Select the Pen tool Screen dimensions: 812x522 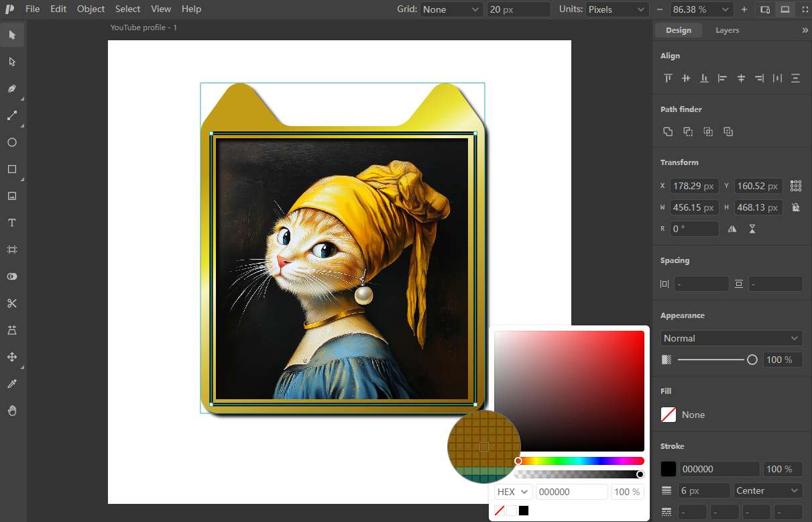(x=12, y=89)
